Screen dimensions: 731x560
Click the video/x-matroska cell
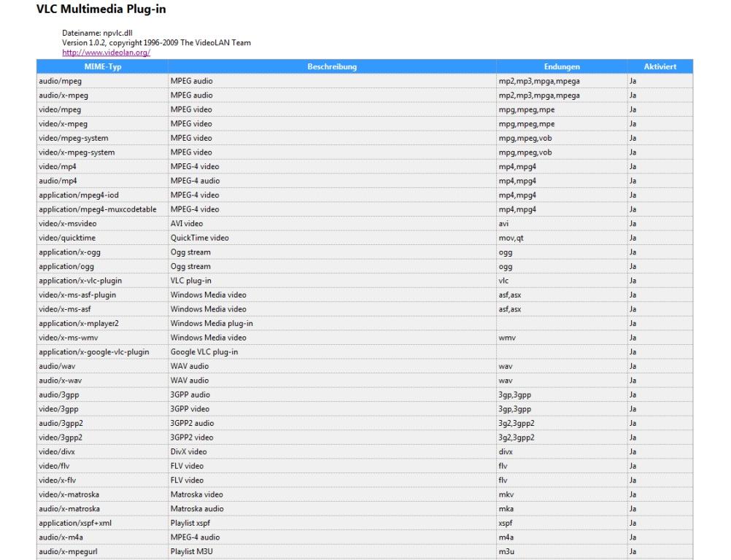coord(103,494)
